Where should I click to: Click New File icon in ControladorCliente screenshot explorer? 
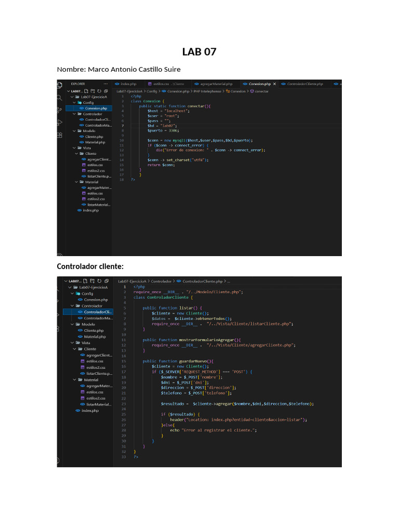pyautogui.click(x=86, y=281)
